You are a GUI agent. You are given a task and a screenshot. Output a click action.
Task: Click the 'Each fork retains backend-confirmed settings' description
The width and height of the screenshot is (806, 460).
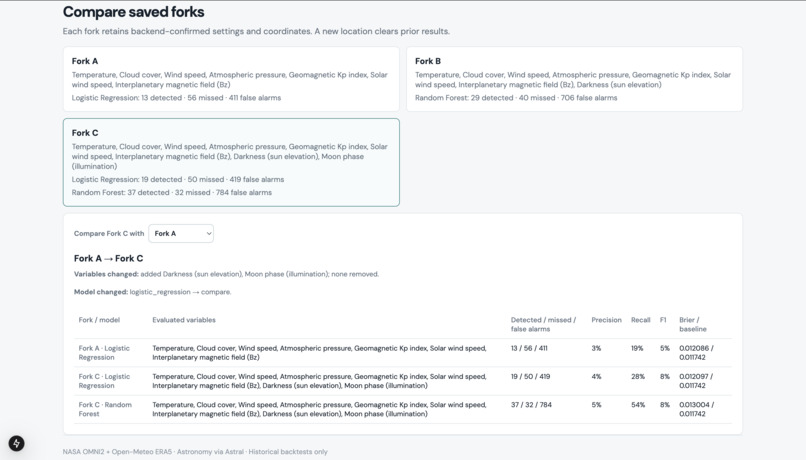256,31
